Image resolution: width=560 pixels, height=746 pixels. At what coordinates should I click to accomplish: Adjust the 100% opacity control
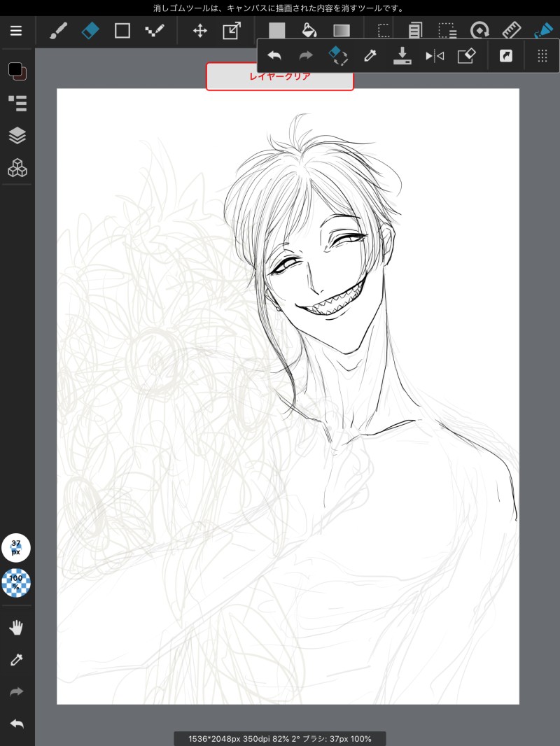pyautogui.click(x=16, y=582)
